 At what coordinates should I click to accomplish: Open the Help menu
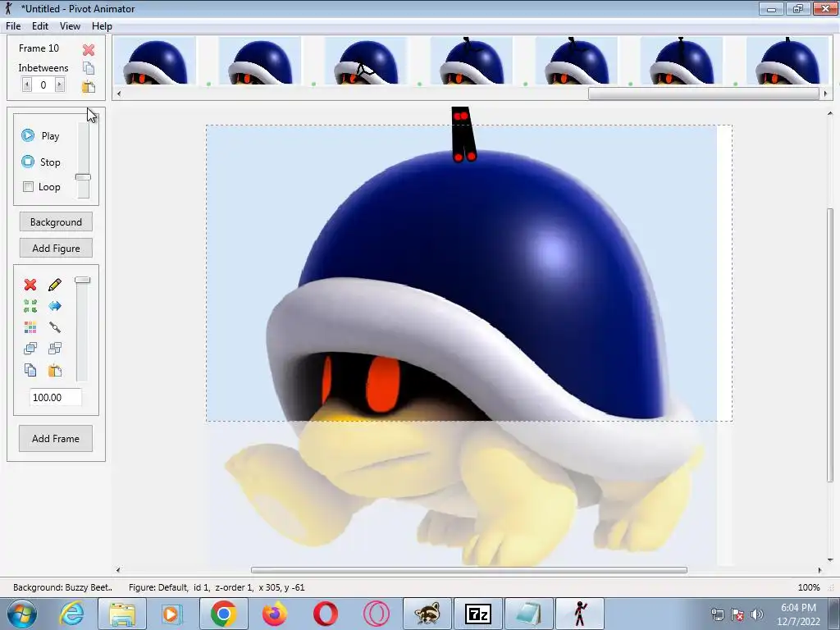(102, 25)
